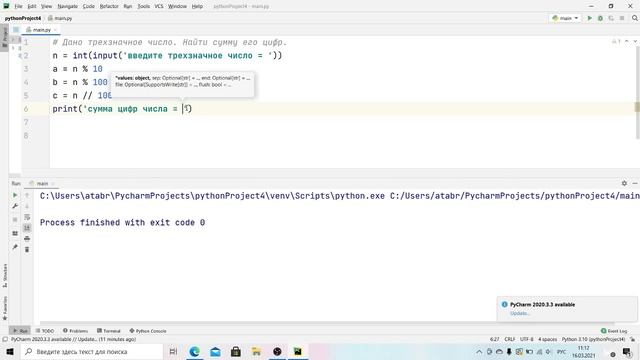Open the Structure sidebar tab
This screenshot has height=360, width=640.
(x=4, y=276)
